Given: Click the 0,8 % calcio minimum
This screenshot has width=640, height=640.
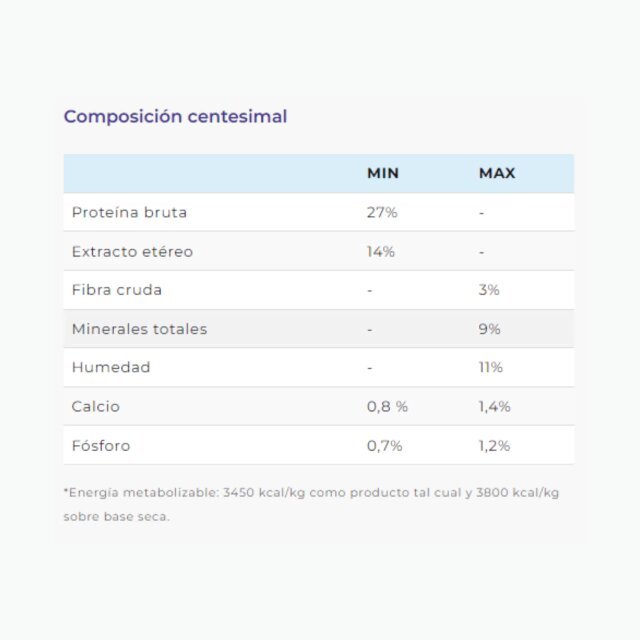Looking at the screenshot, I should click(387, 407).
